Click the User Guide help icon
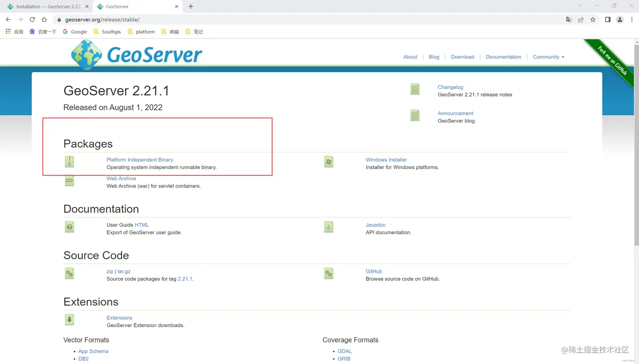This screenshot has height=364, width=639. tap(69, 227)
